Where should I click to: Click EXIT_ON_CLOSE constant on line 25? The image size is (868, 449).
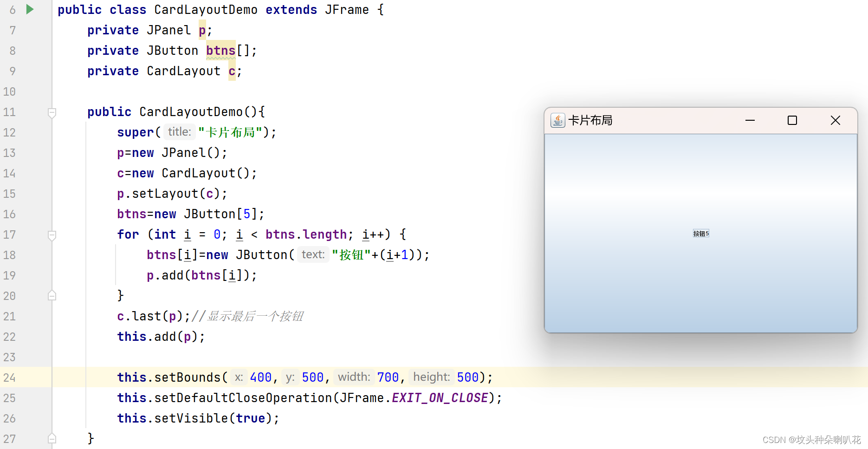pyautogui.click(x=440, y=398)
